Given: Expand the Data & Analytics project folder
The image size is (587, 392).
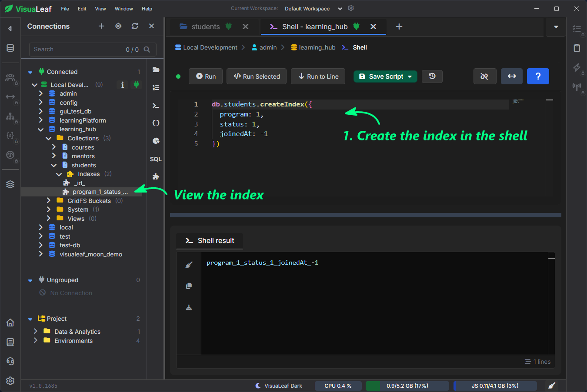Looking at the screenshot, I should [35, 332].
